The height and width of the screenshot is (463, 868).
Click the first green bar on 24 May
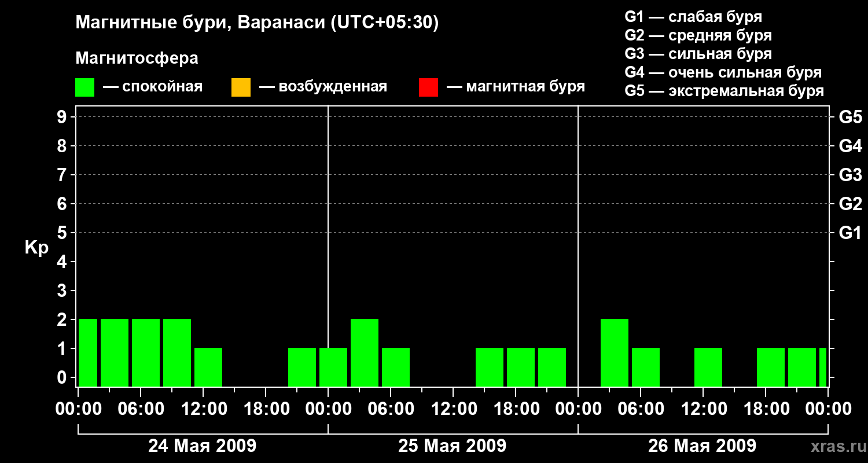point(88,352)
